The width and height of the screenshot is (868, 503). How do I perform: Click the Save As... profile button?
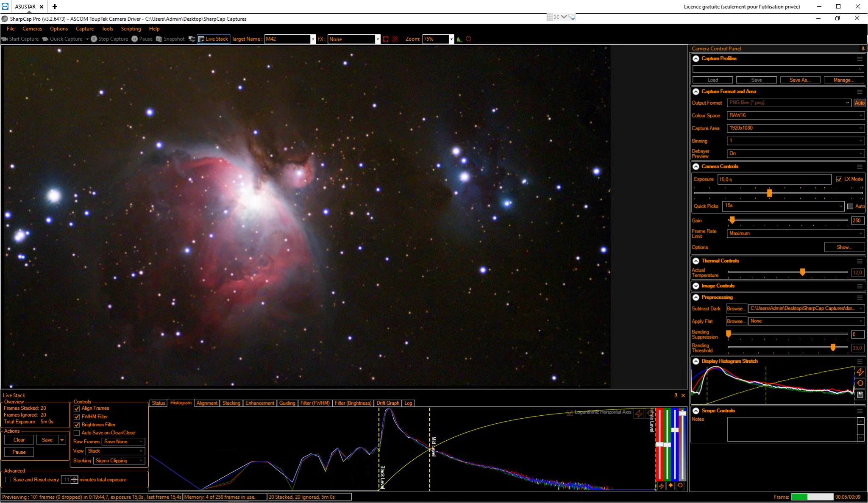point(800,80)
